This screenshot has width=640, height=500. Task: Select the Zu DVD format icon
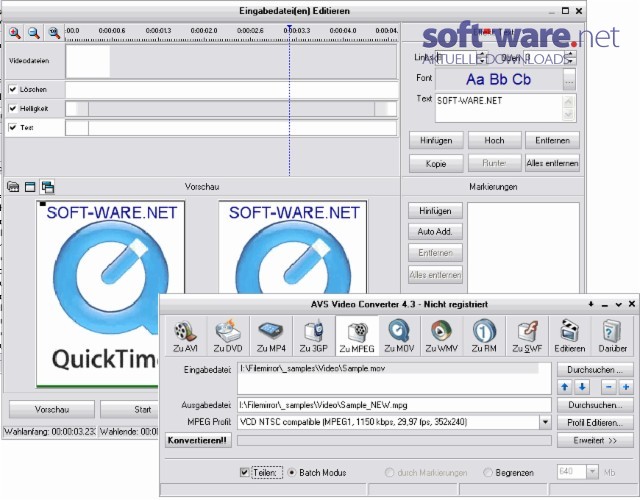tap(228, 336)
